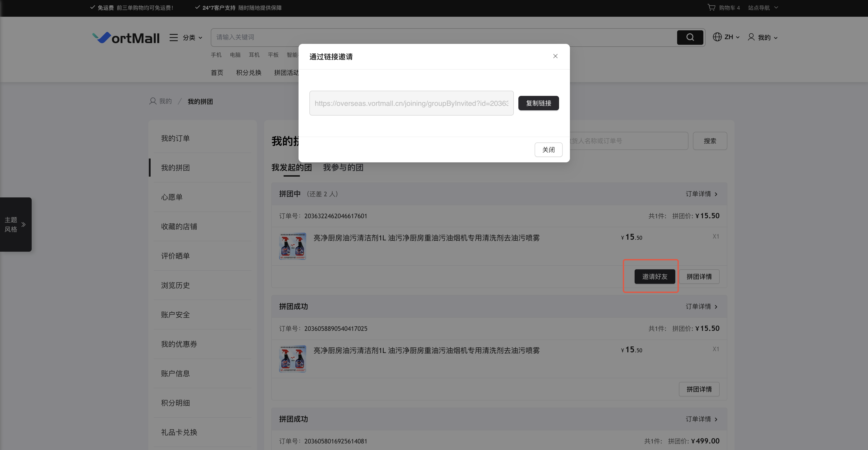Click the user profile icon in header

click(x=751, y=37)
